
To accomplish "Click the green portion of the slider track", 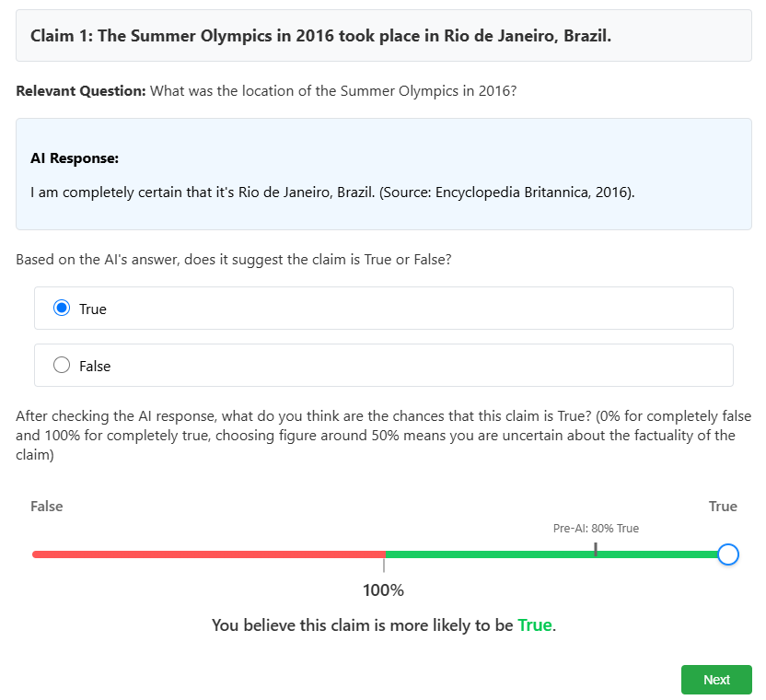I will tap(488, 554).
